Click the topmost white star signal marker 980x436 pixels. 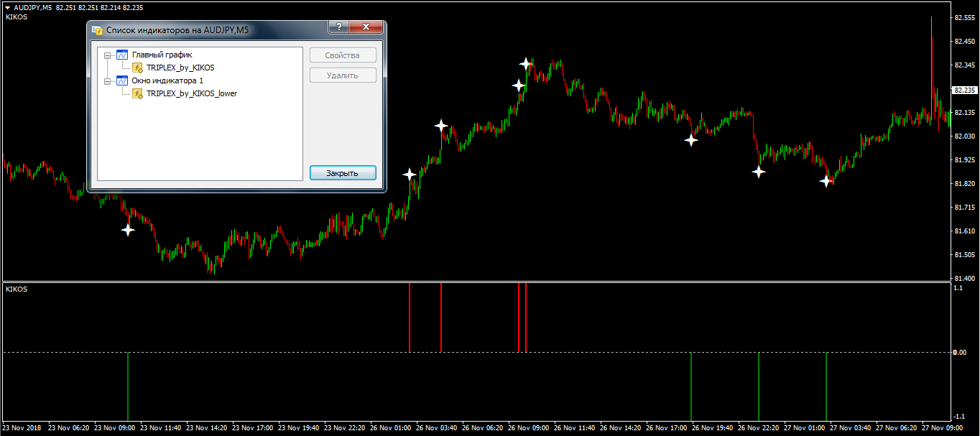click(525, 64)
